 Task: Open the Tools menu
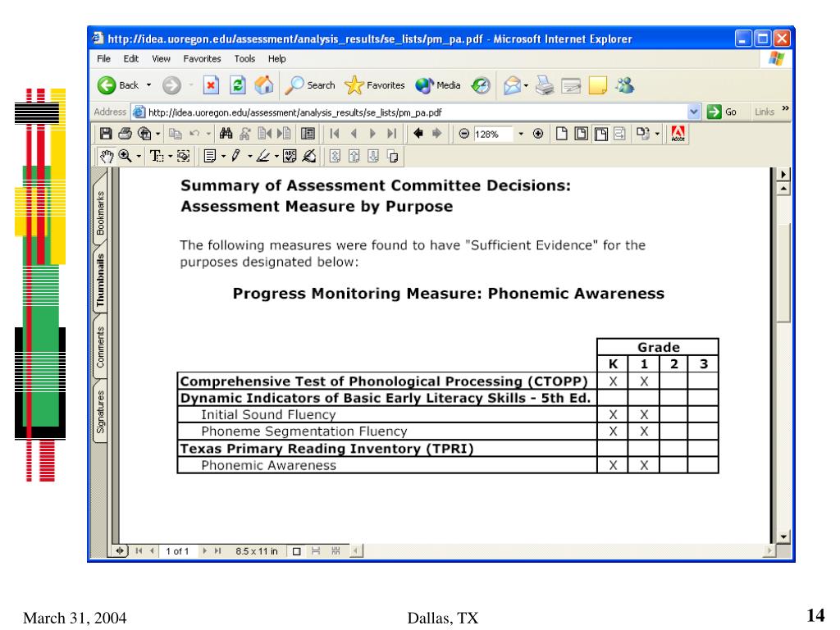(x=244, y=59)
